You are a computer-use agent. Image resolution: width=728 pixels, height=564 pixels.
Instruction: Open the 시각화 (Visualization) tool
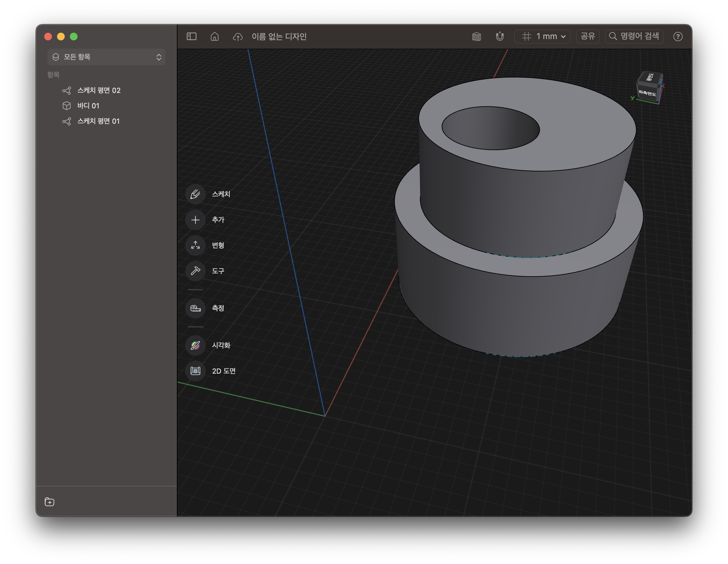point(195,345)
